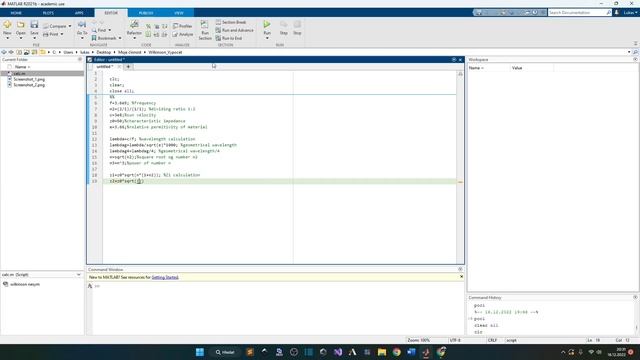Expand the Run dropdown arrow
This screenshot has height=360, width=640.
click(x=267, y=38)
